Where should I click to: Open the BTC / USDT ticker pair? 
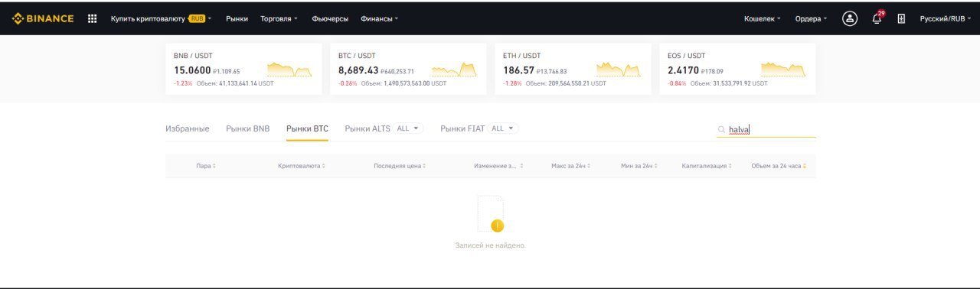[357, 56]
